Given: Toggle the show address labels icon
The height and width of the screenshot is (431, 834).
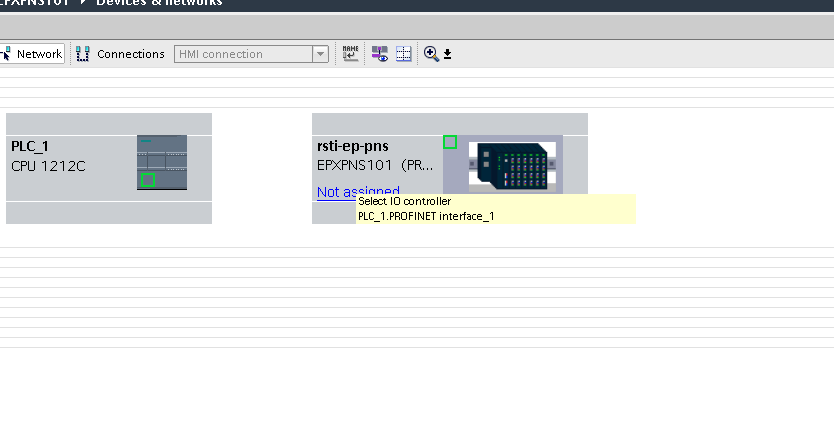Looking at the screenshot, I should tap(380, 54).
